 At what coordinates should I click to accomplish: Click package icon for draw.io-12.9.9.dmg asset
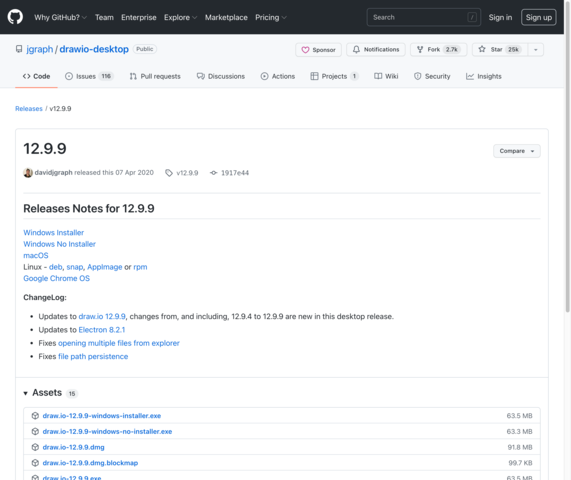(35, 447)
